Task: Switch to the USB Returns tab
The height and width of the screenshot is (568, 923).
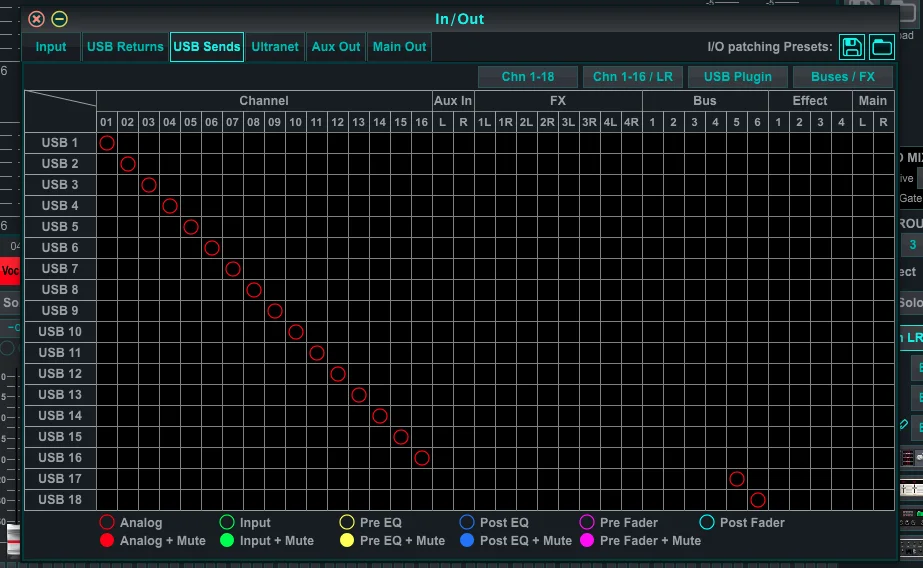Action: click(x=125, y=46)
